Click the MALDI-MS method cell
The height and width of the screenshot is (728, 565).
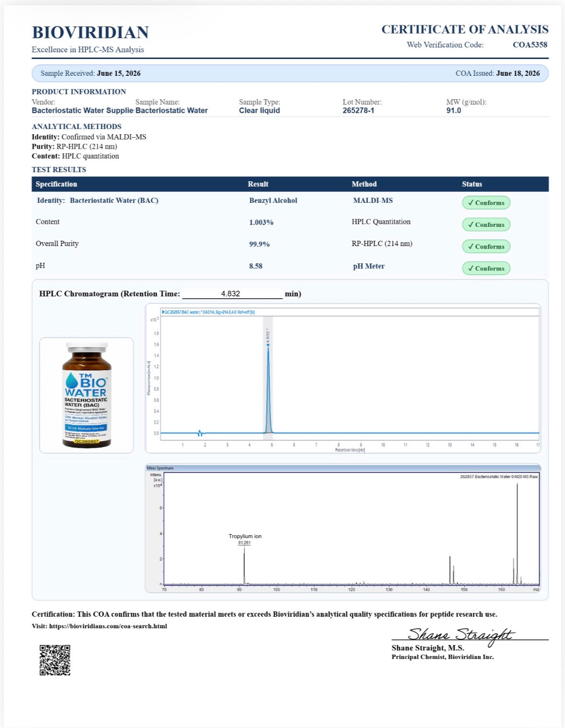[x=373, y=200]
